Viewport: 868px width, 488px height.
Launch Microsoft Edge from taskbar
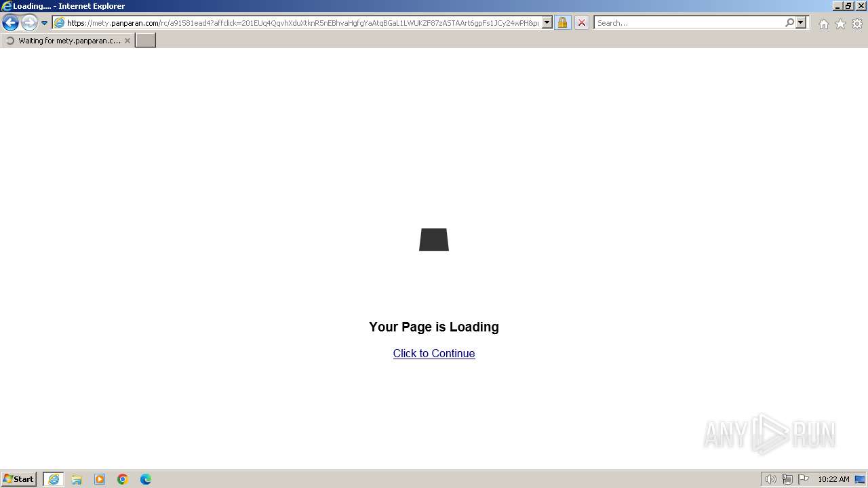click(x=146, y=479)
